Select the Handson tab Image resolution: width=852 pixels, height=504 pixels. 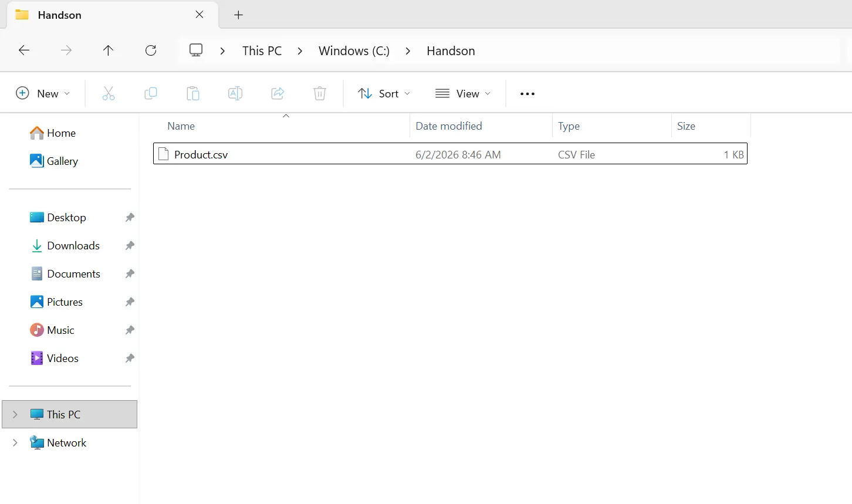tap(112, 15)
